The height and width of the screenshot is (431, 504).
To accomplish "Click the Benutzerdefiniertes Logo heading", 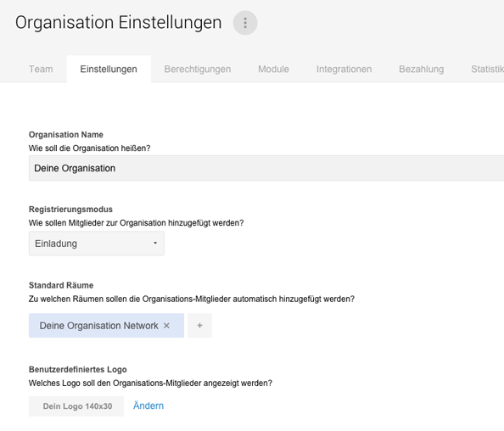I will click(x=78, y=370).
